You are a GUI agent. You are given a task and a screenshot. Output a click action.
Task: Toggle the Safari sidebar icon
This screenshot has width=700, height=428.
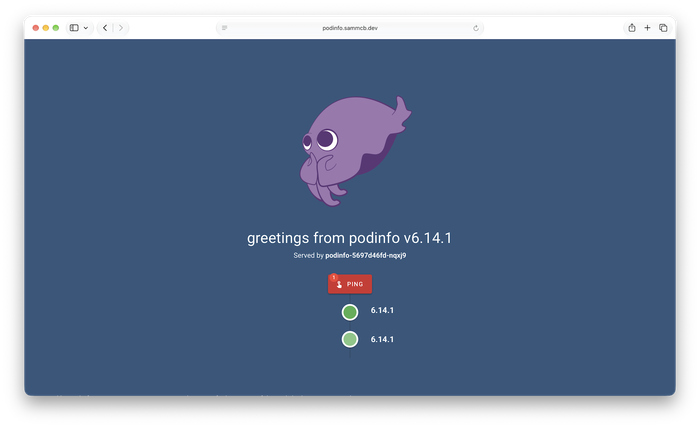[x=74, y=28]
